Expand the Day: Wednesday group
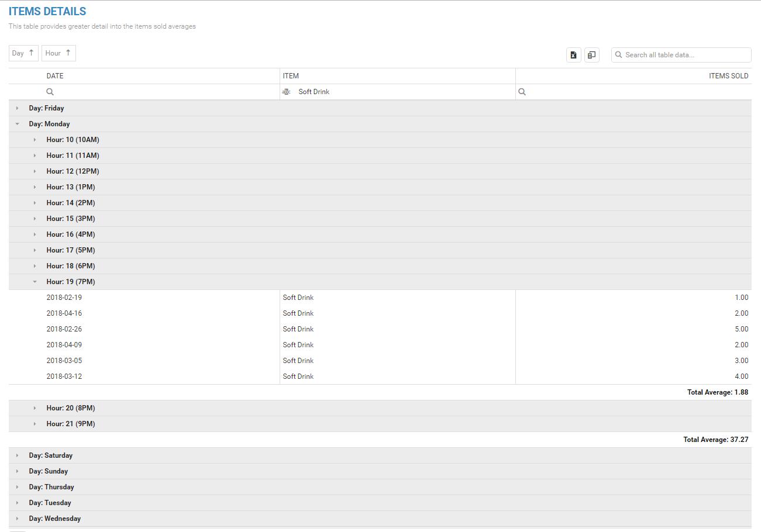Screen dimensions: 761x532 [x=18, y=519]
